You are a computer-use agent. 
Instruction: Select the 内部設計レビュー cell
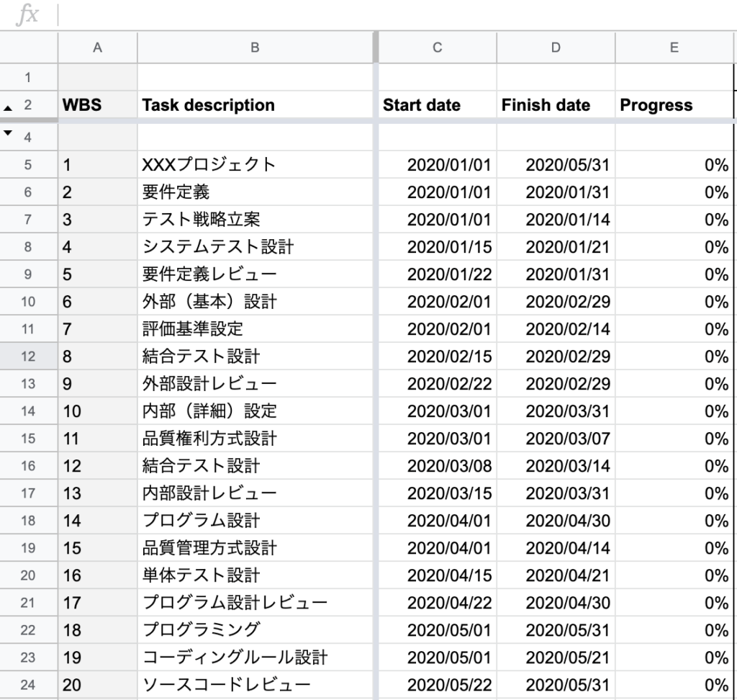click(255, 493)
